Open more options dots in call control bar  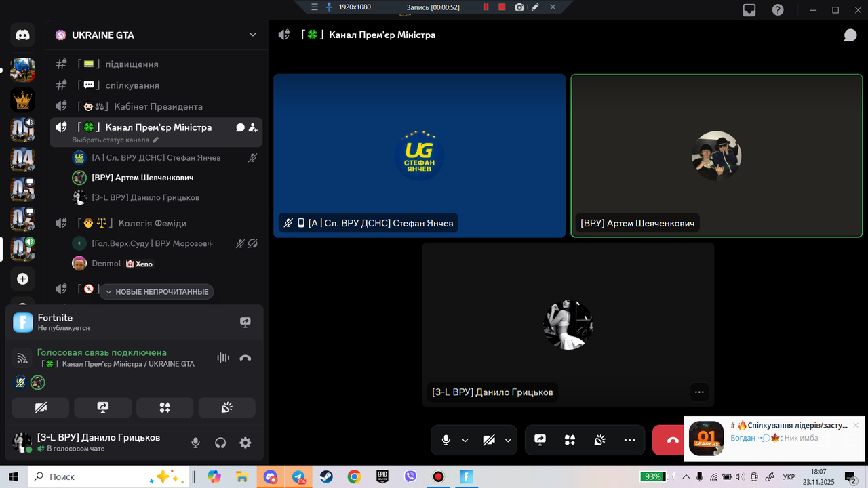pyautogui.click(x=629, y=440)
